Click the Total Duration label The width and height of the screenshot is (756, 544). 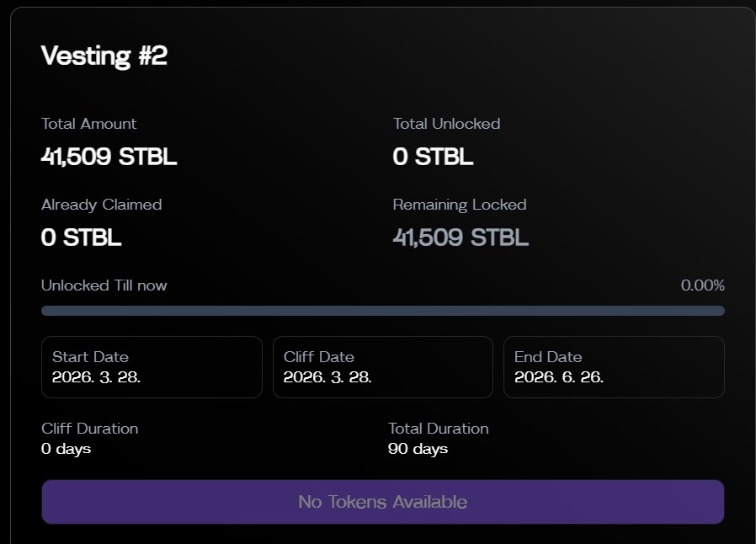click(438, 429)
